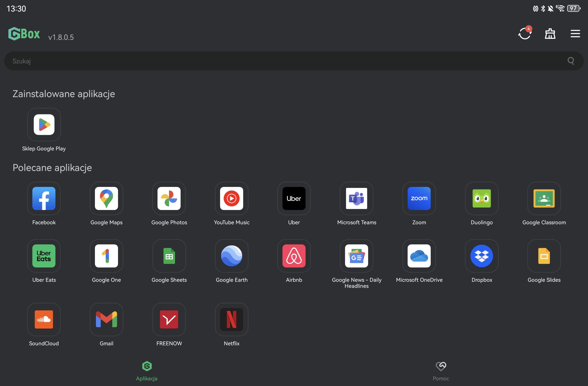Screen dimensions: 588x386
Task: Tap the Airbnb app icon
Action: pos(294,256)
